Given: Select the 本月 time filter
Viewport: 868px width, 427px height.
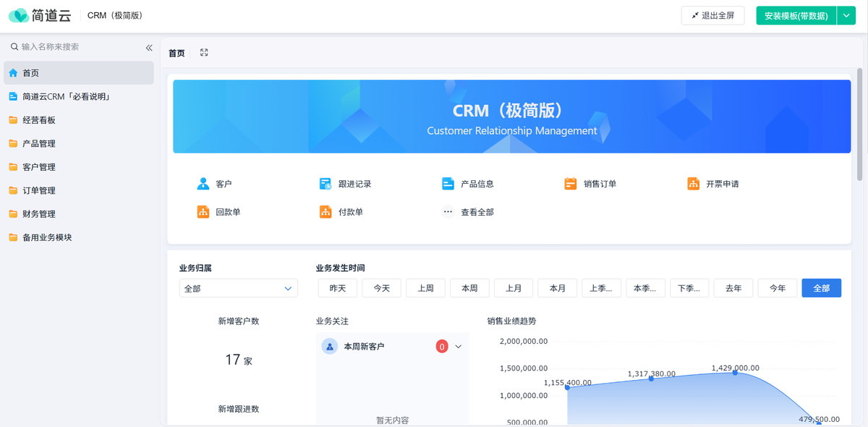Looking at the screenshot, I should 558,288.
